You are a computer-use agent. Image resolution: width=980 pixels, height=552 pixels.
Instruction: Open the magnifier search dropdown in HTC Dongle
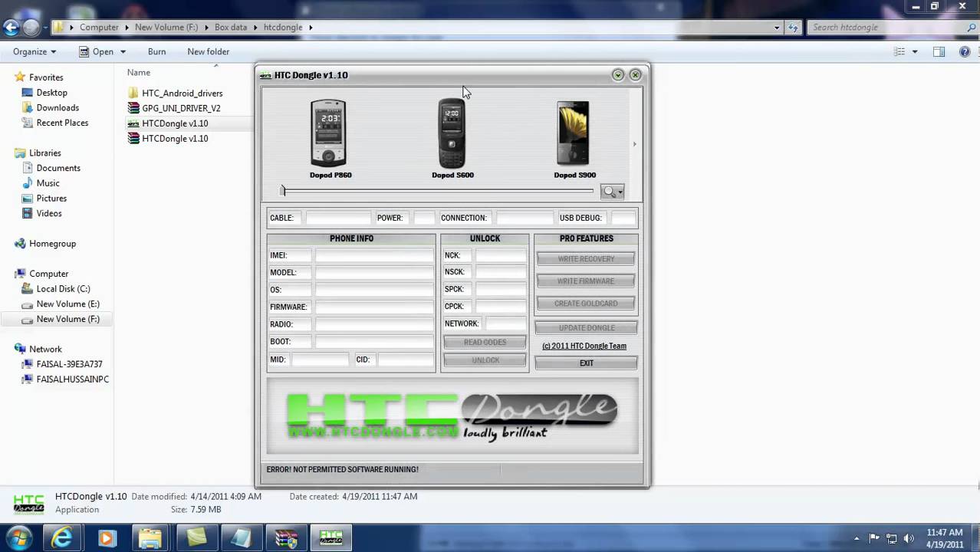(x=613, y=192)
